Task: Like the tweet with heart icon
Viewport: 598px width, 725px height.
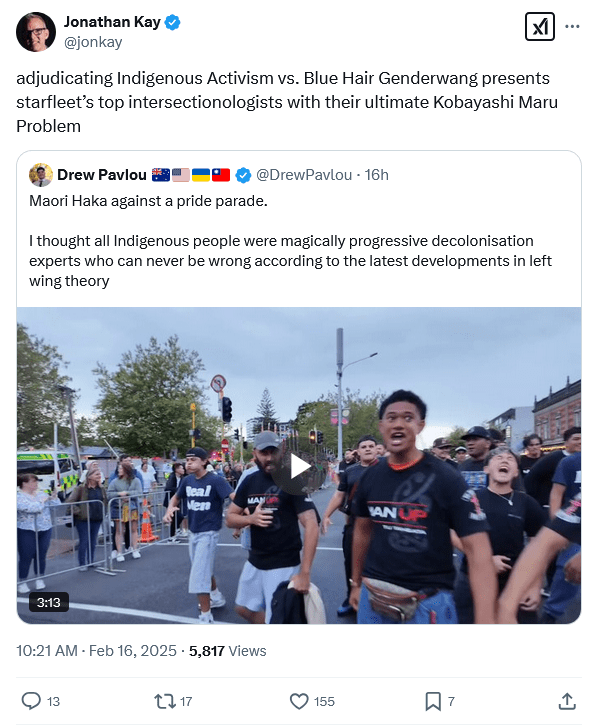Action: [x=299, y=701]
